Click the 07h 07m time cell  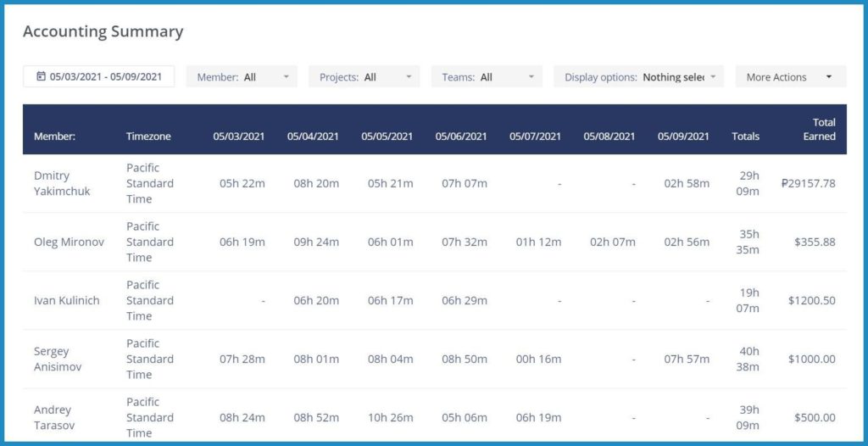[465, 183]
